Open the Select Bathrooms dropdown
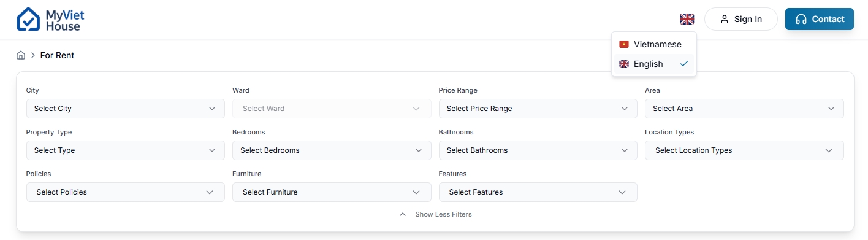 pos(538,150)
